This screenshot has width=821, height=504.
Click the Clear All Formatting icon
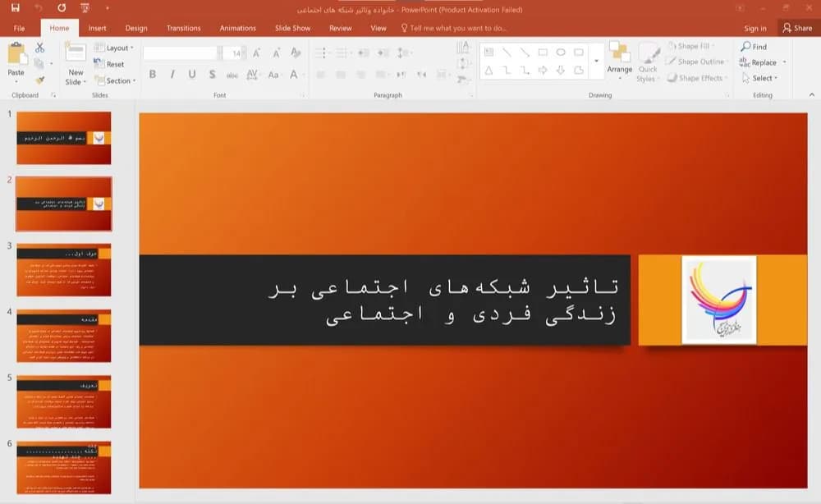pyautogui.click(x=296, y=53)
